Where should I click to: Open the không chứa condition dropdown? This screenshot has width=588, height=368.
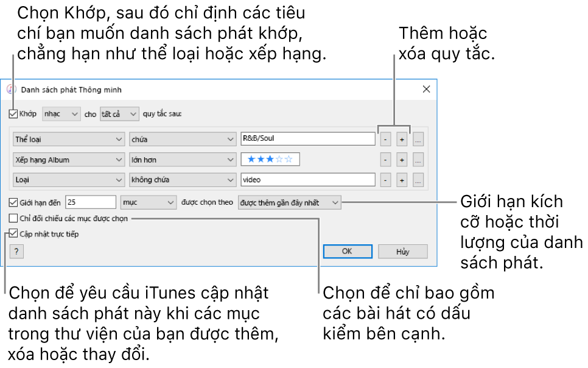(183, 180)
